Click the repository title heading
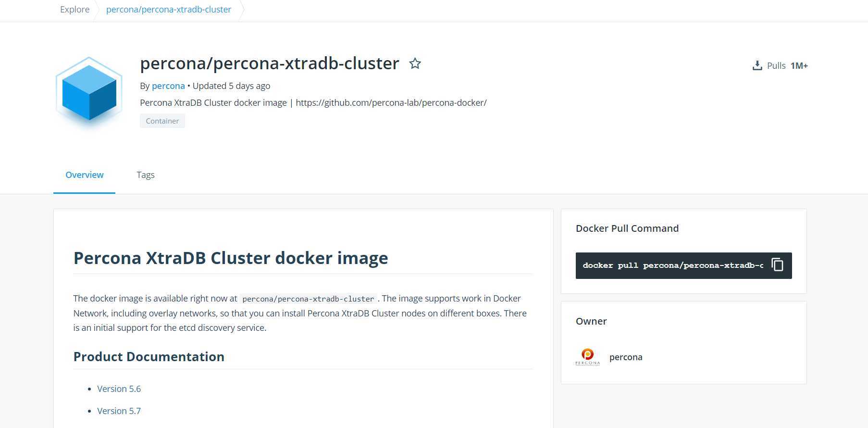Image resolution: width=868 pixels, height=428 pixels. (x=270, y=63)
